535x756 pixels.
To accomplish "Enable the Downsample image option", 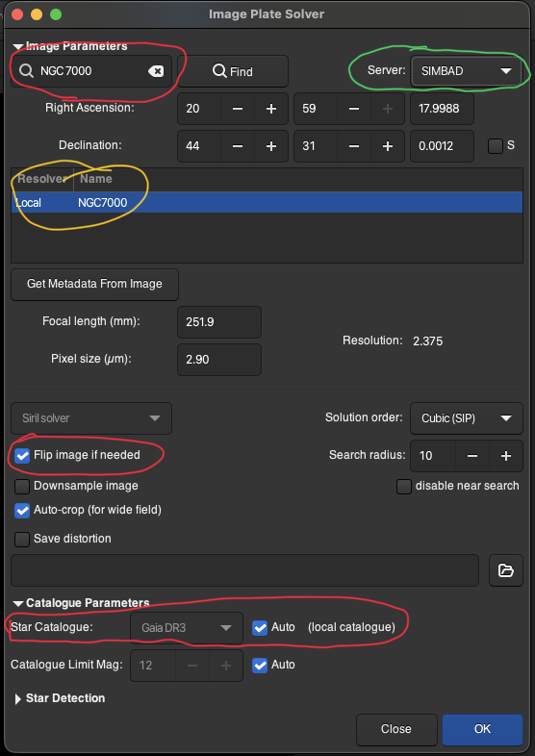I will tap(22, 487).
